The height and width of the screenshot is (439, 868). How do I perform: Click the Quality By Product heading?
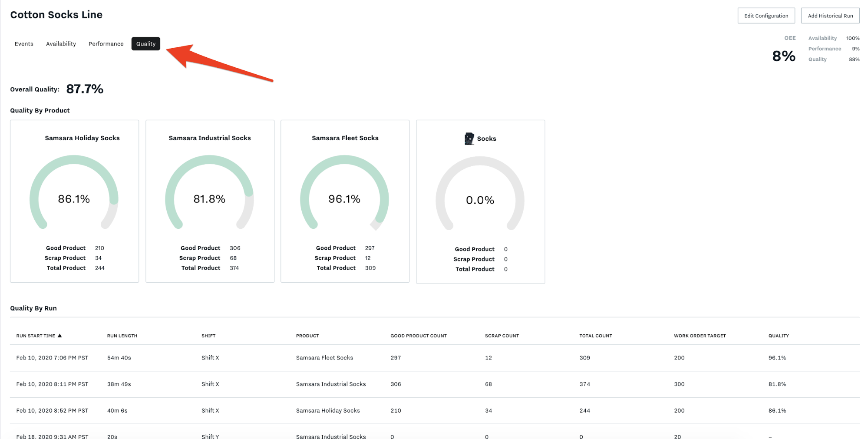pos(40,110)
